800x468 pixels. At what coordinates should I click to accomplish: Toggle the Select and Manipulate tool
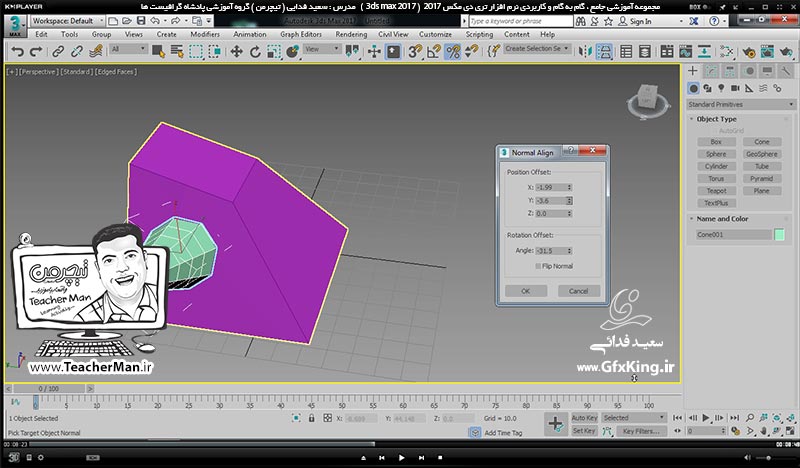click(374, 52)
